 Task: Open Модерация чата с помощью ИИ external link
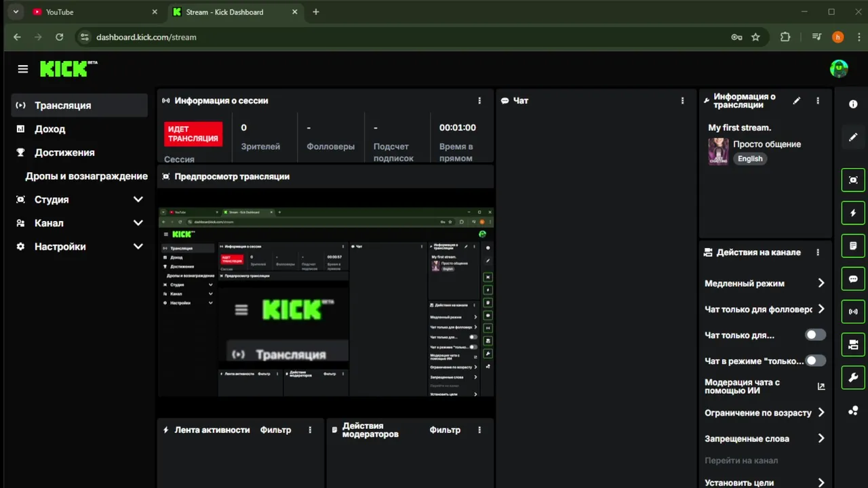821,386
